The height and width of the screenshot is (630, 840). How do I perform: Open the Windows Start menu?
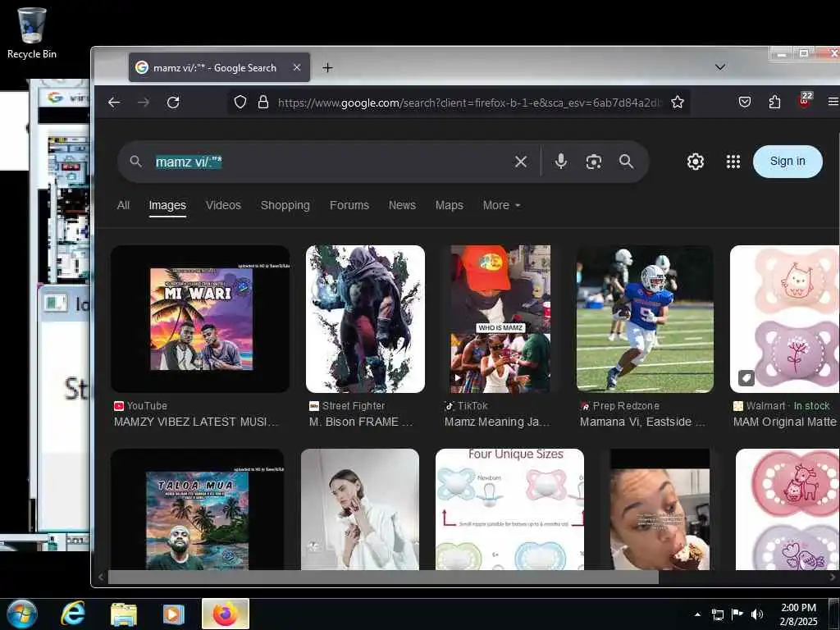[x=22, y=614]
